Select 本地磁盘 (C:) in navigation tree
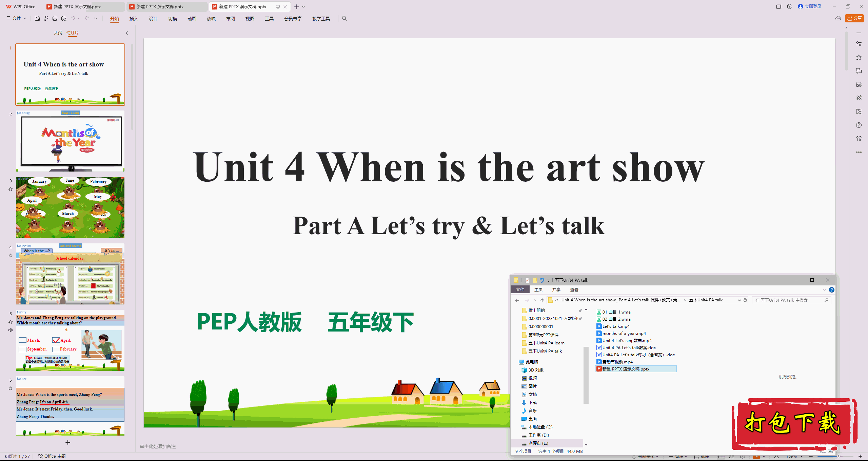 537,427
